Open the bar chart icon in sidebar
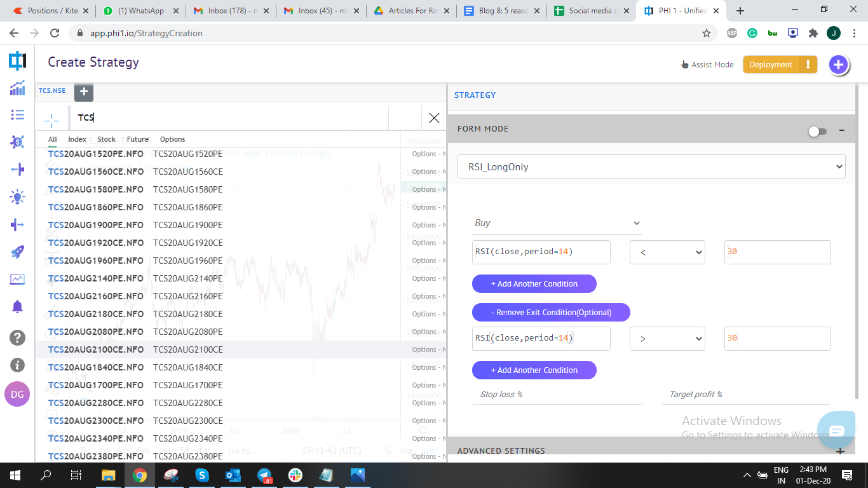Image resolution: width=868 pixels, height=488 pixels. click(17, 88)
